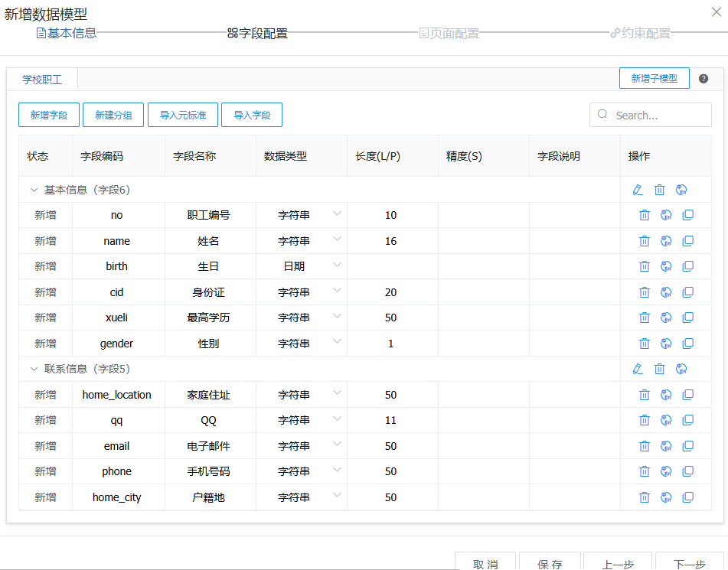Edit the 基本信息 group name
Image resolution: width=728 pixels, height=570 pixels.
[638, 190]
